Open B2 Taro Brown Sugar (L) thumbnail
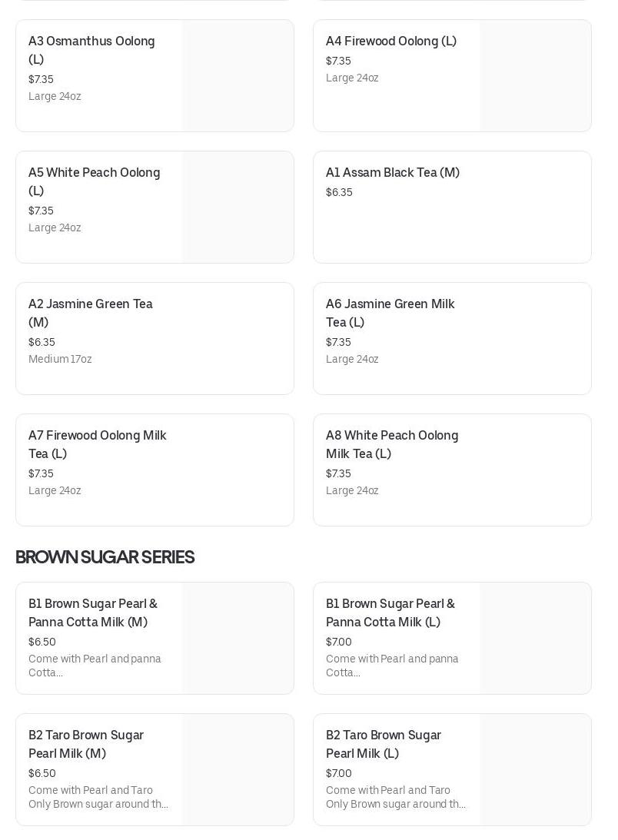 (x=535, y=770)
